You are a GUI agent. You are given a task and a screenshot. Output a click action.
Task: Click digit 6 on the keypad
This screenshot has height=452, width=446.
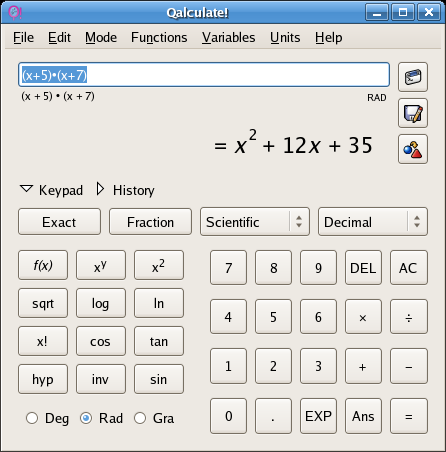coord(318,317)
